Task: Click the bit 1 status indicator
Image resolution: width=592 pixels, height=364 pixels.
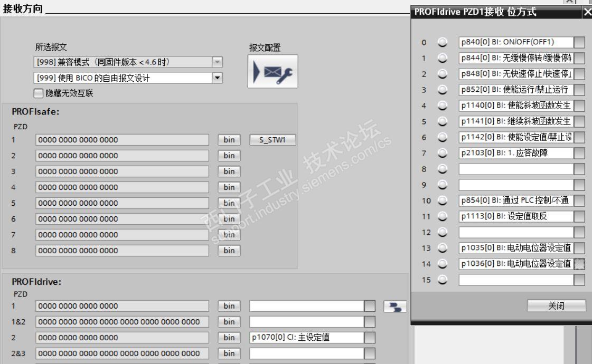Action: [442, 58]
